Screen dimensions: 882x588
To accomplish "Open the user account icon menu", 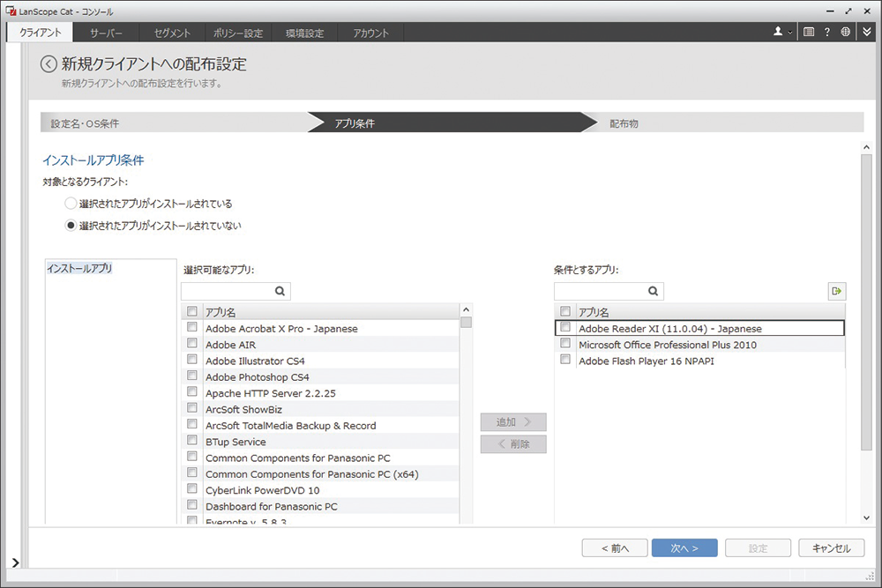I will click(781, 32).
